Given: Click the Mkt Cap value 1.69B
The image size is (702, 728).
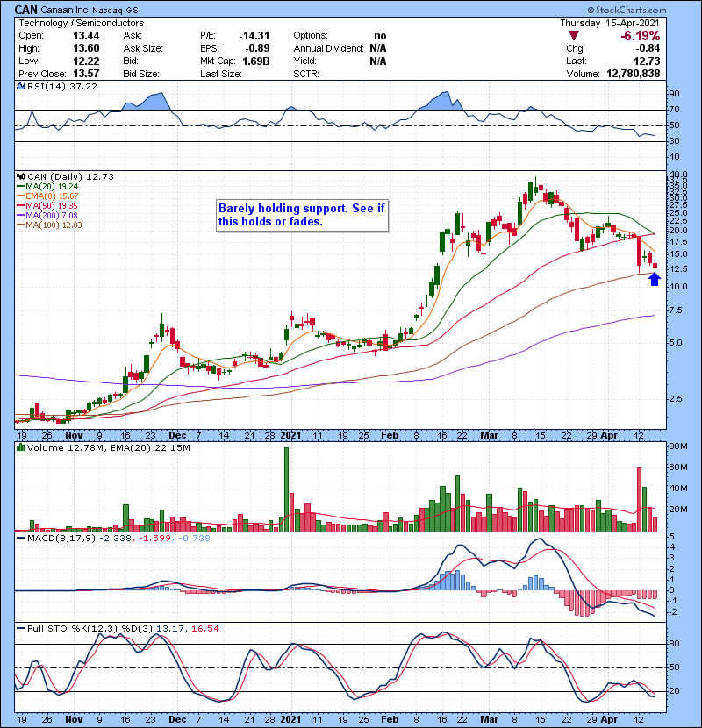Looking at the screenshot, I should click(x=256, y=61).
